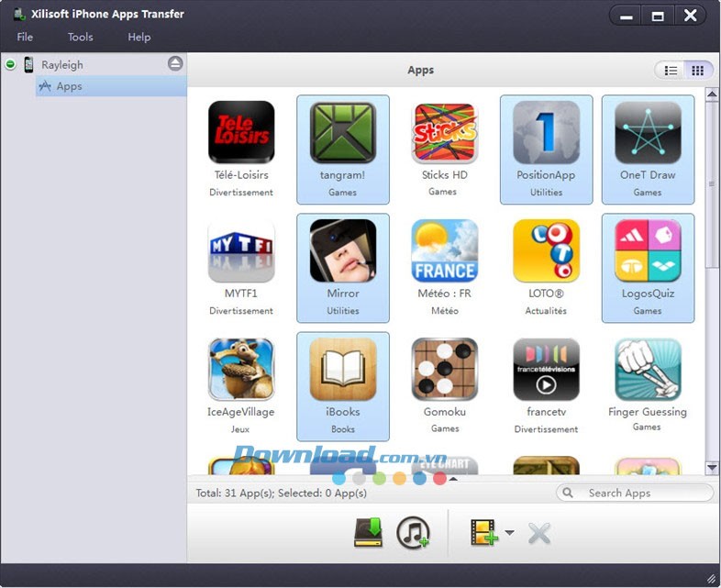Click into the Search Apps field
The image size is (721, 588).
pyautogui.click(x=635, y=493)
